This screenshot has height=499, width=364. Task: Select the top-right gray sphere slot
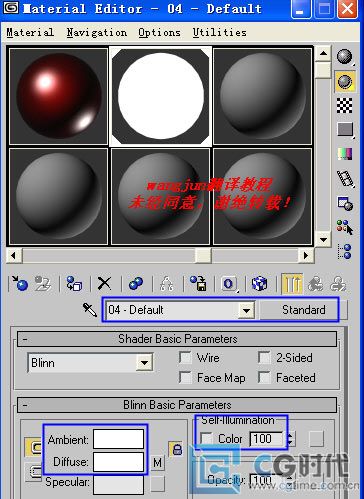click(262, 96)
